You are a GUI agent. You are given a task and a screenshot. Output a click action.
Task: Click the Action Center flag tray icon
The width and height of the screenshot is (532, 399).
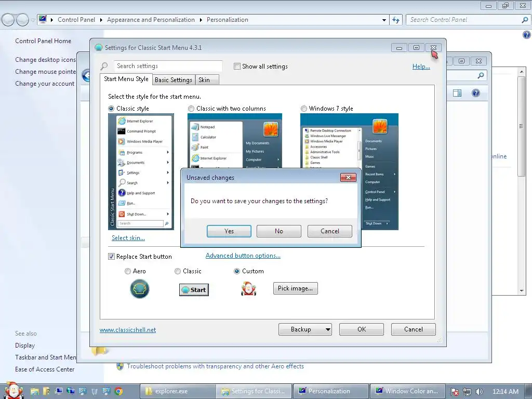(x=455, y=392)
